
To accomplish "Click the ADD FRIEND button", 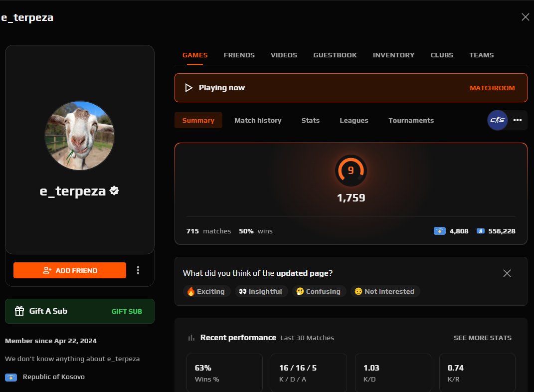I will (x=70, y=270).
